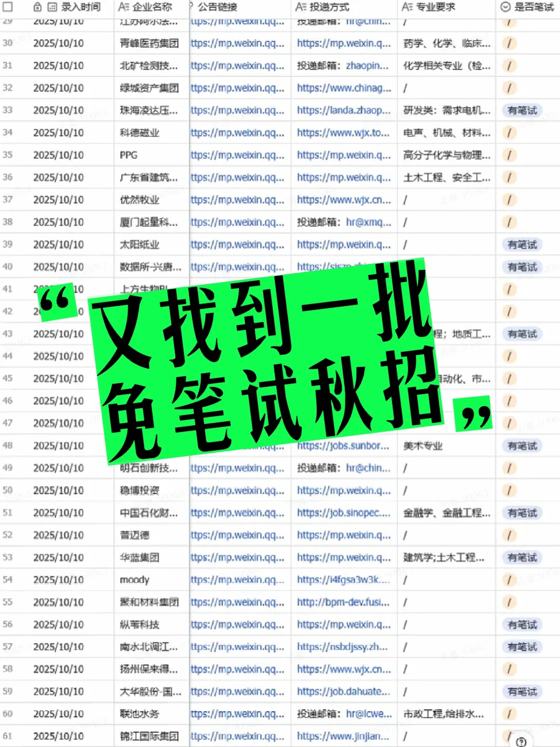Select the 2025/10/10 date in row 52
This screenshot has height=747, width=560.
point(59,535)
